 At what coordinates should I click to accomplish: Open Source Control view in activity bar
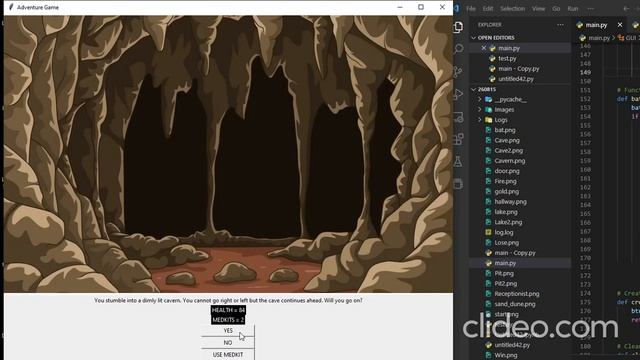point(458,72)
